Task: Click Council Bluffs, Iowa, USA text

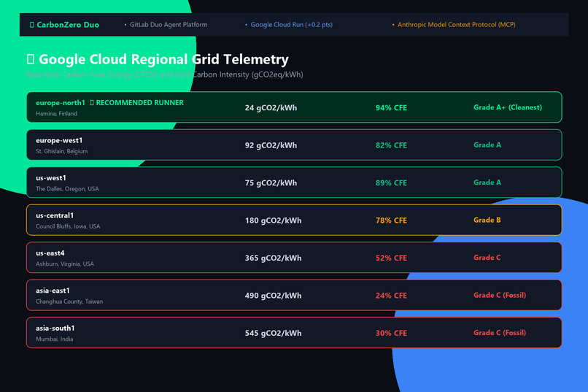Action: click(68, 226)
